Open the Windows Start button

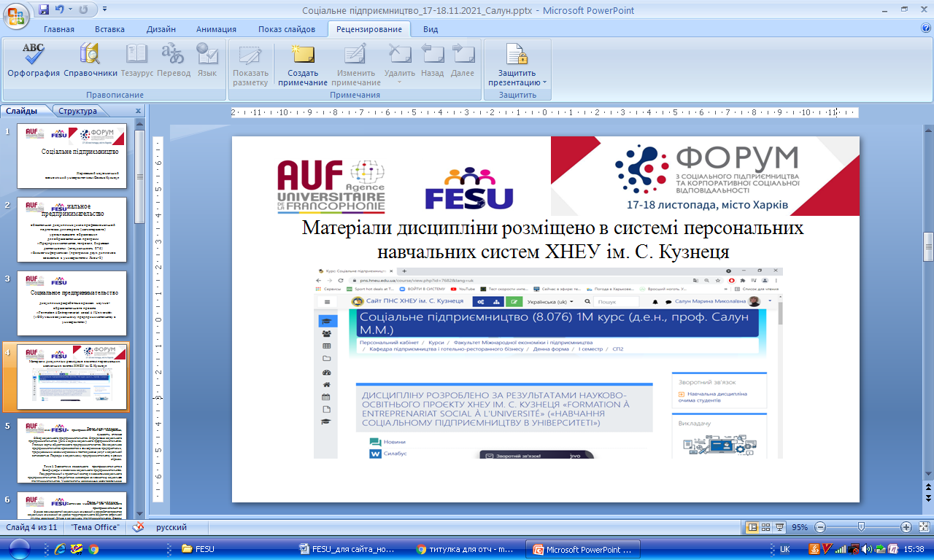pyautogui.click(x=20, y=548)
